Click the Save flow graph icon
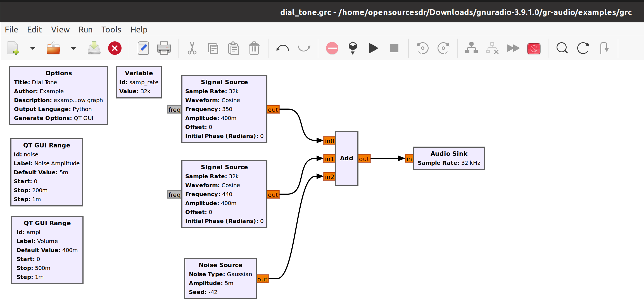This screenshot has width=644, height=308. pyautogui.click(x=94, y=48)
